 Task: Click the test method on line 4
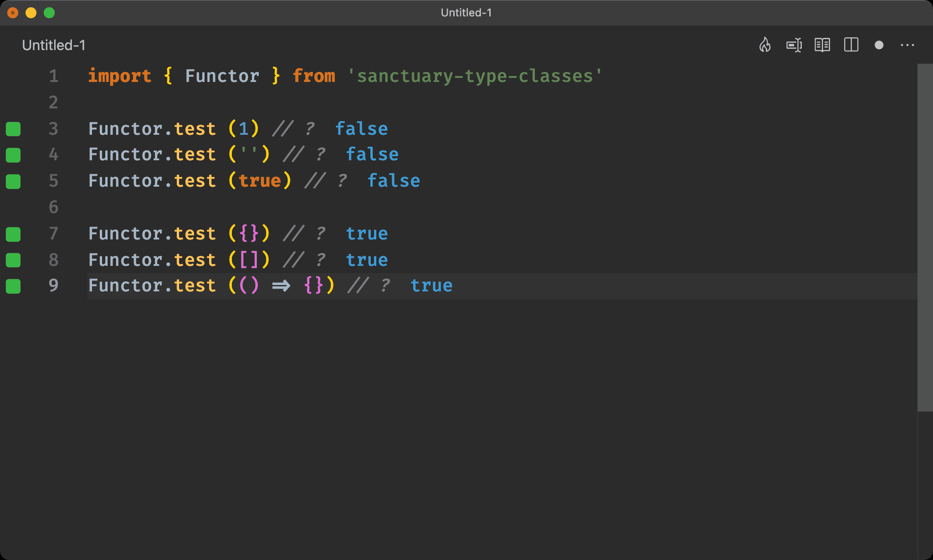[195, 154]
